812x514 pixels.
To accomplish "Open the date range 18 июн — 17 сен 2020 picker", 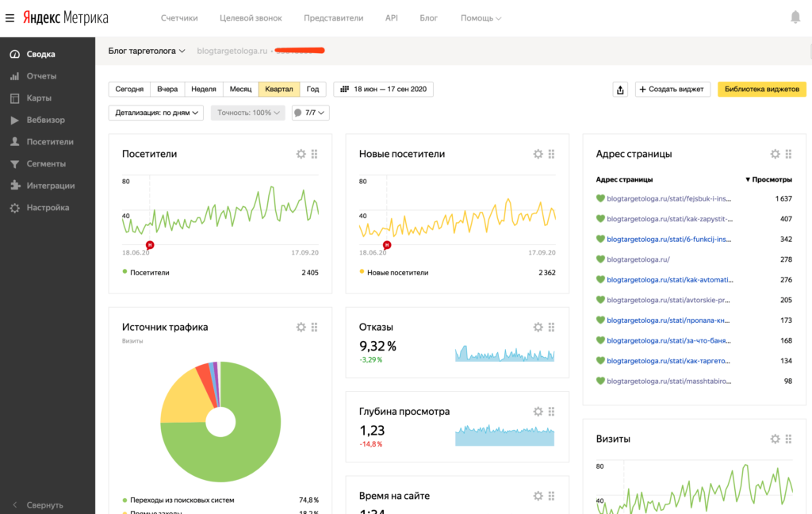I will pos(383,90).
